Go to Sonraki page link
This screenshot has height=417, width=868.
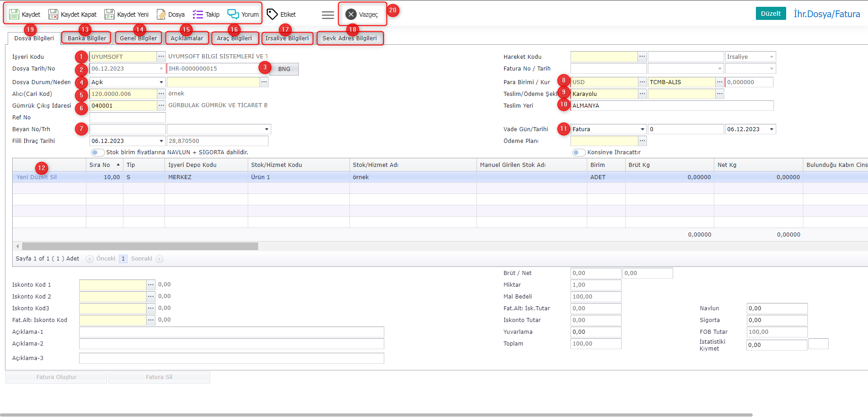[142, 259]
